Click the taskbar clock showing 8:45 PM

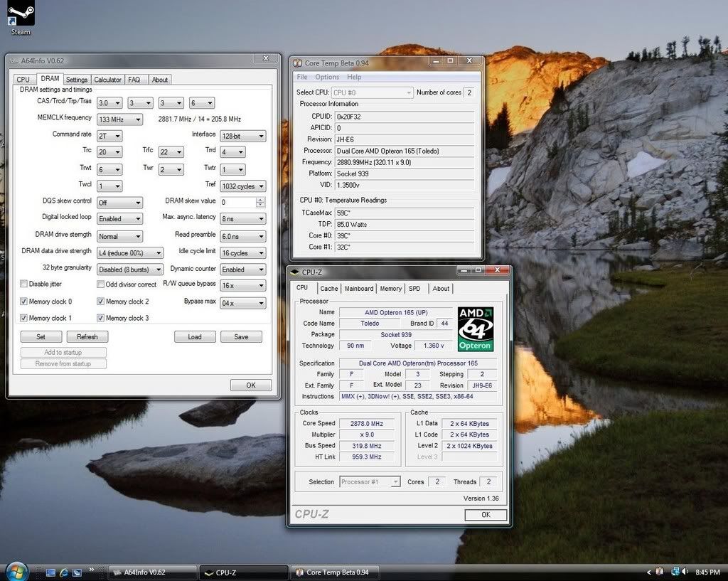(x=707, y=572)
